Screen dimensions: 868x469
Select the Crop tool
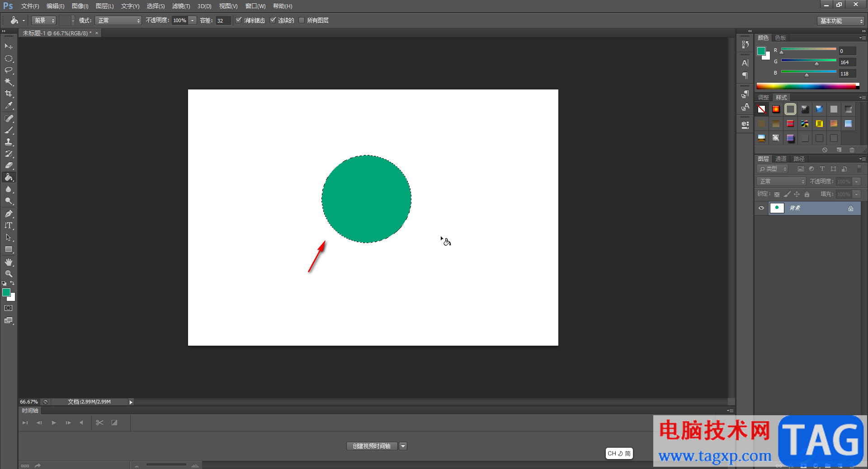9,94
